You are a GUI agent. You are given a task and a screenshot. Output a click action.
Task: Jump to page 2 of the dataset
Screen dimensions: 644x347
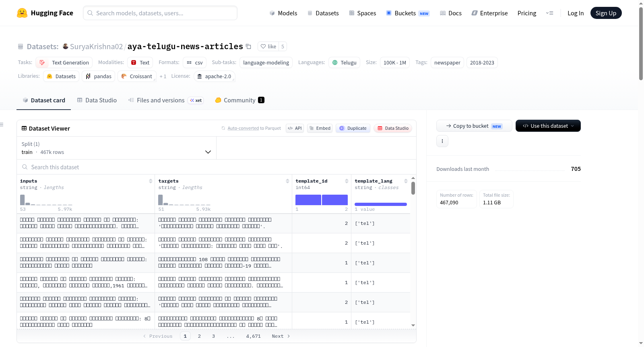[199, 336]
